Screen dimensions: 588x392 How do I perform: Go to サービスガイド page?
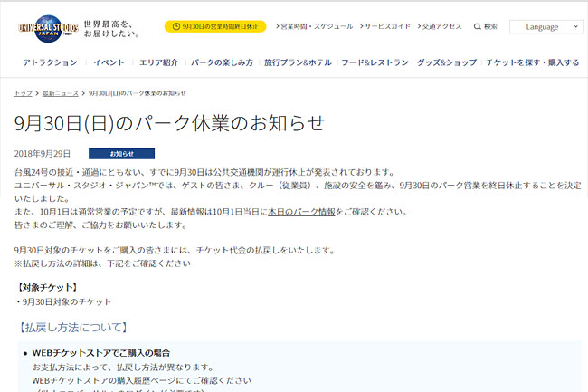coord(389,26)
